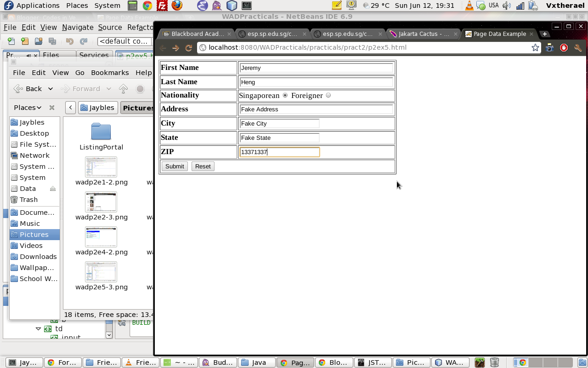Open the Bookmarks menu in file manager
Image resolution: width=588 pixels, height=368 pixels.
pos(110,73)
